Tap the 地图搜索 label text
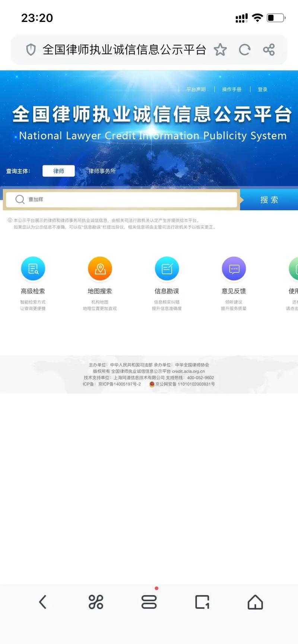This screenshot has height=644, width=298. tap(100, 291)
